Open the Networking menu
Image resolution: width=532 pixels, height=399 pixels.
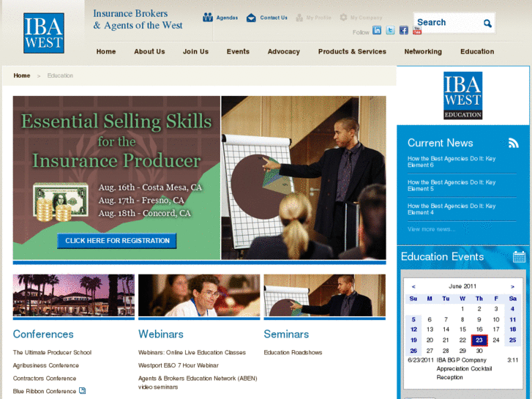click(x=423, y=52)
